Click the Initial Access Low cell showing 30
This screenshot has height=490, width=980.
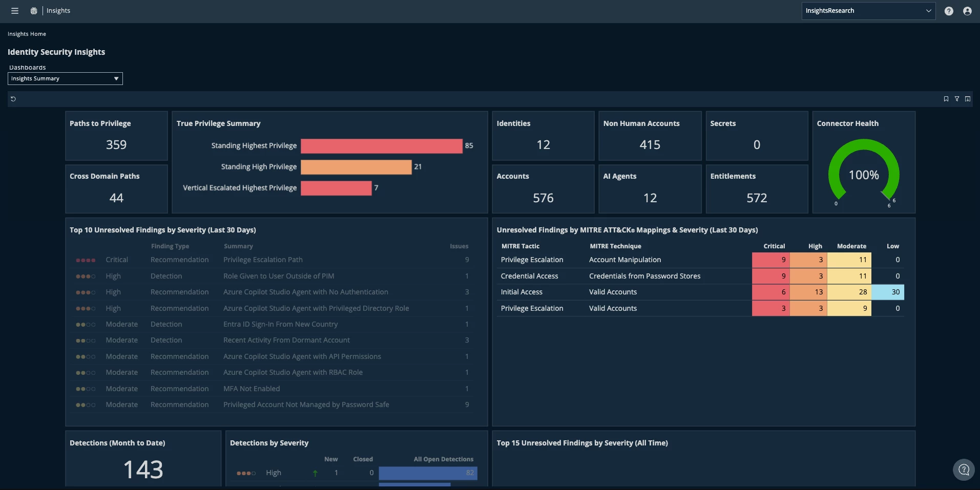[x=888, y=292]
